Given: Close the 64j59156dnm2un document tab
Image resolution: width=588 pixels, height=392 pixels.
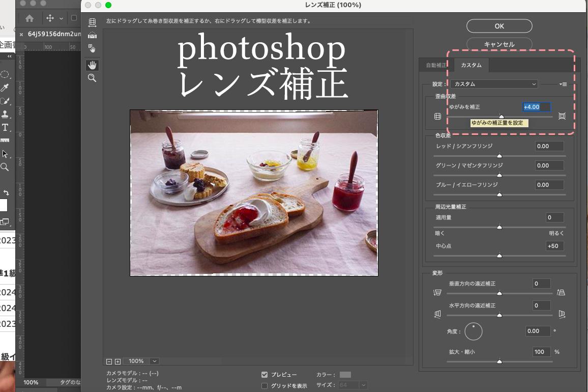Looking at the screenshot, I should tap(21, 35).
